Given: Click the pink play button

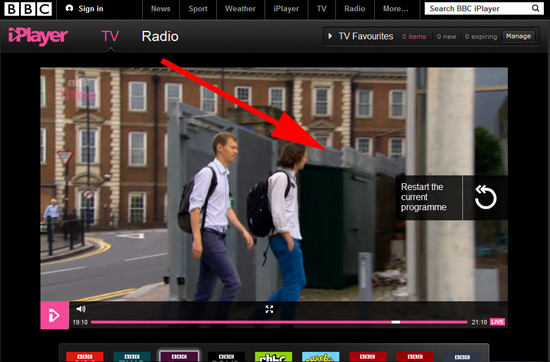Looking at the screenshot, I should pyautogui.click(x=54, y=315).
